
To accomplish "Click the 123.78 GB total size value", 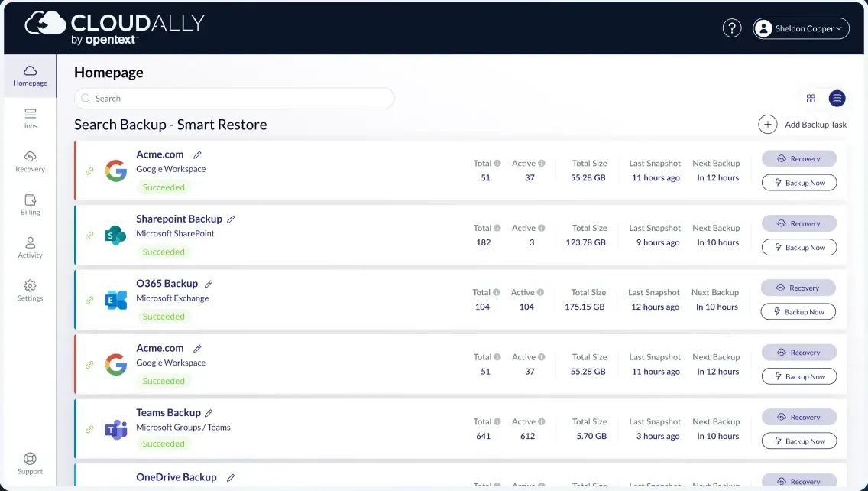I will click(586, 242).
